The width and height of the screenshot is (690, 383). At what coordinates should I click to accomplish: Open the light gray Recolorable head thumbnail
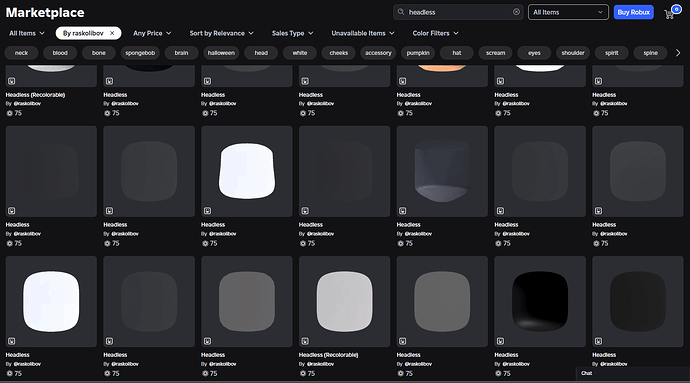pos(345,302)
